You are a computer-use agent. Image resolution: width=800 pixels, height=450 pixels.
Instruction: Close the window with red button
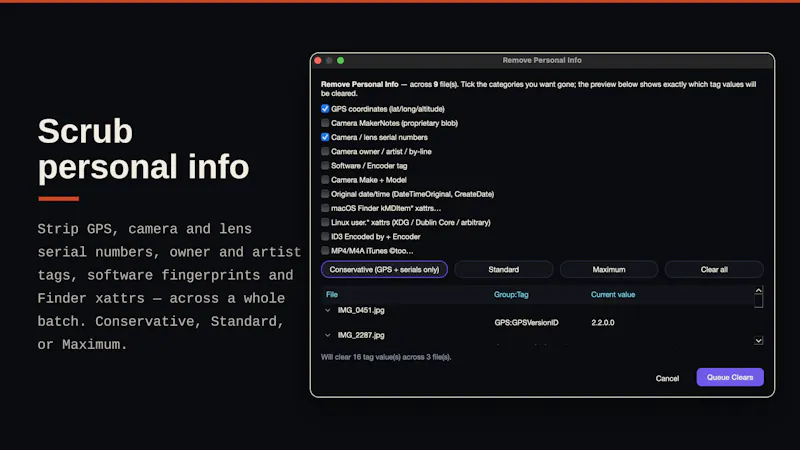point(318,60)
